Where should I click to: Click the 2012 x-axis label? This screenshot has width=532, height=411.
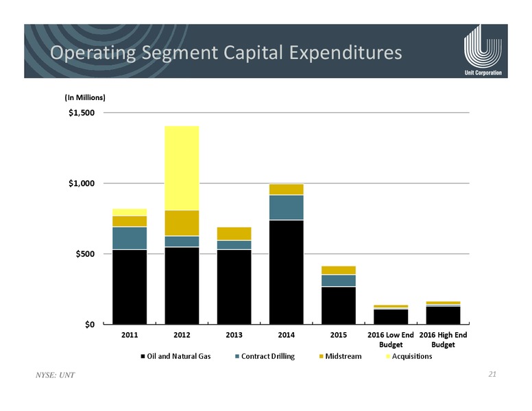(182, 335)
